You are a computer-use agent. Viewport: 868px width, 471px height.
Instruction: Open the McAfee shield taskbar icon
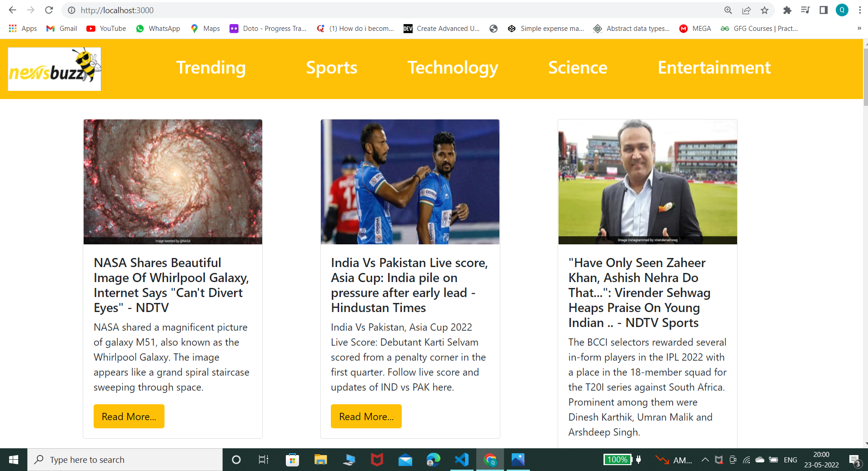click(x=377, y=460)
